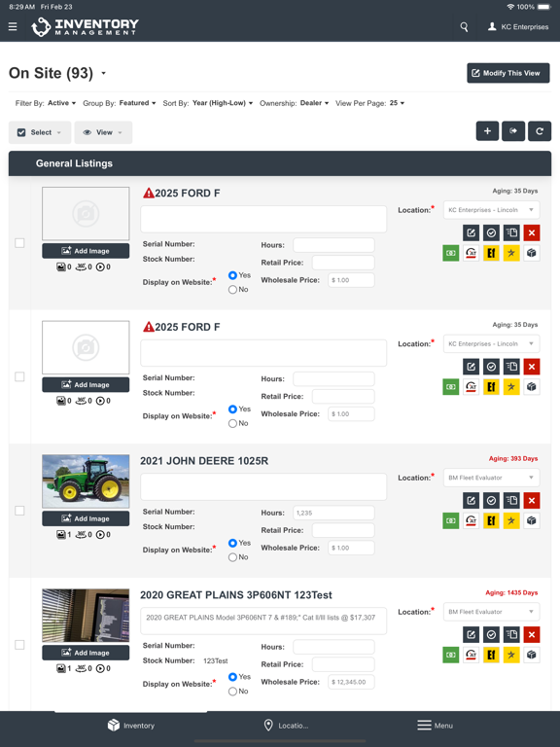This screenshot has height=747, width=560.
Task: Open the Menu tab in bottom bar
Action: click(x=436, y=726)
